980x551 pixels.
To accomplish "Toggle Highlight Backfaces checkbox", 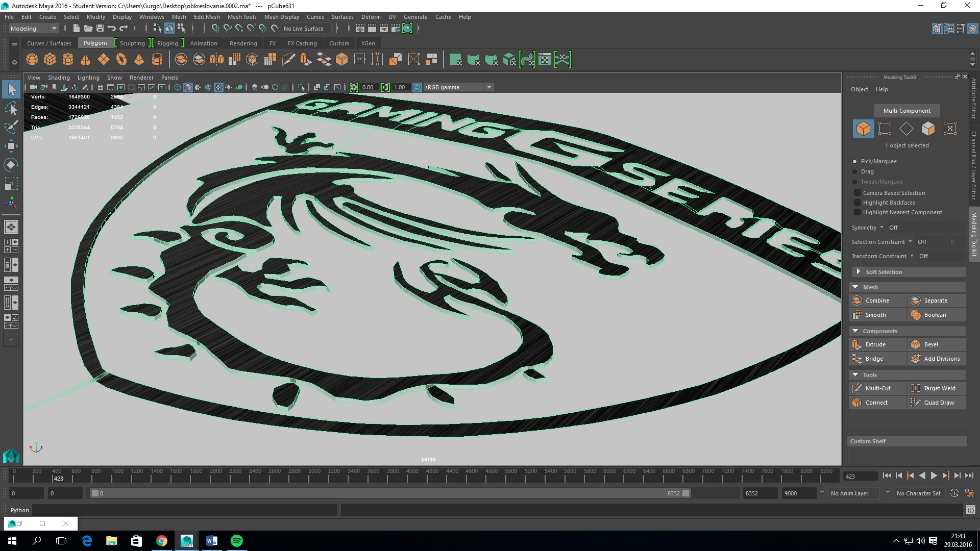I will coord(857,203).
